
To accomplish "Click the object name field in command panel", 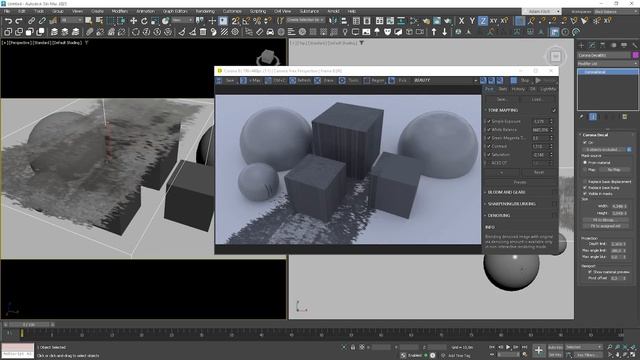I will (604, 55).
